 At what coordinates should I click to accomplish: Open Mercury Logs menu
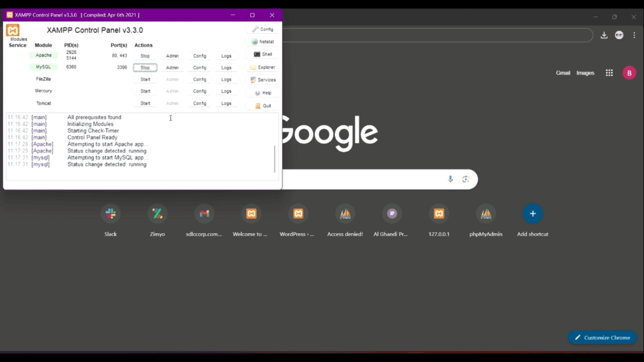click(227, 91)
